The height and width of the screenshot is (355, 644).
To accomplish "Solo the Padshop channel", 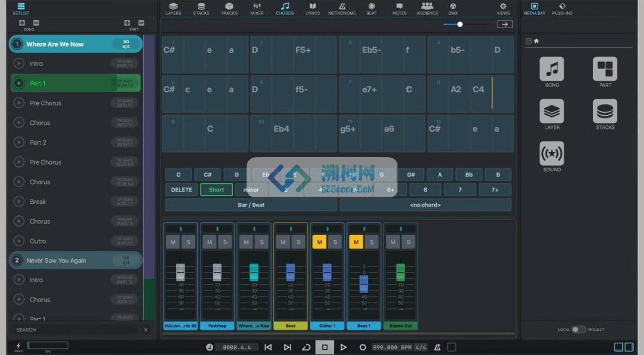I will pyautogui.click(x=225, y=242).
